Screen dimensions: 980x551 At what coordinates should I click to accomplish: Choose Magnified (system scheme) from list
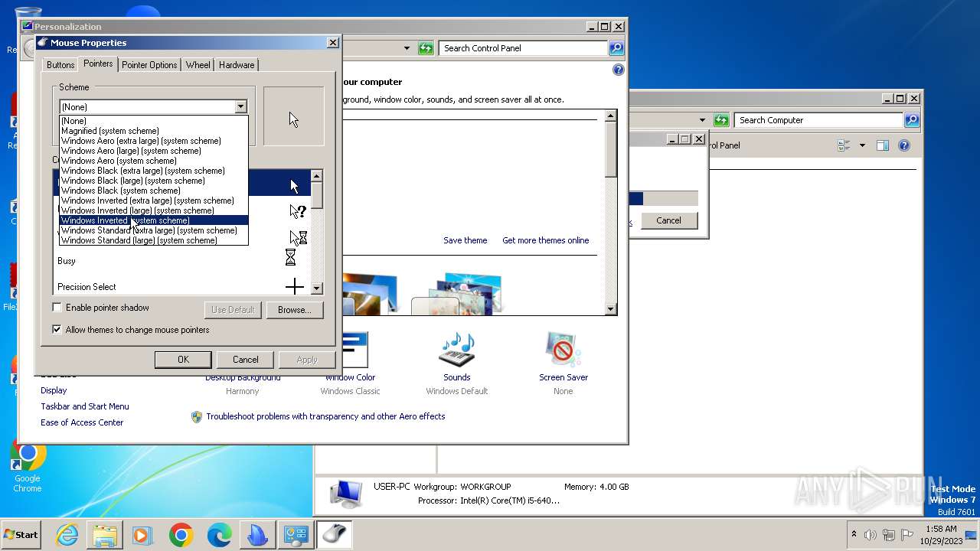point(154,131)
